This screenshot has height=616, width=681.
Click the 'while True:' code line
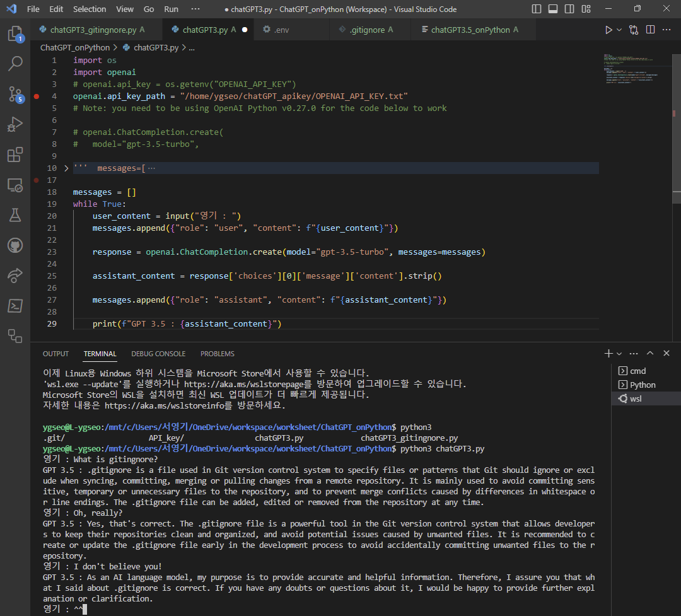[x=99, y=204]
